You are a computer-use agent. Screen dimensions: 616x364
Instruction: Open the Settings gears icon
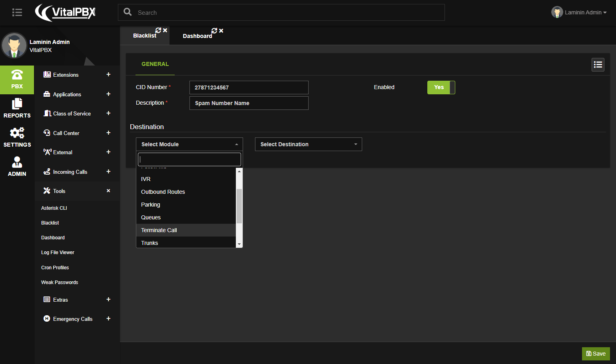click(x=17, y=138)
